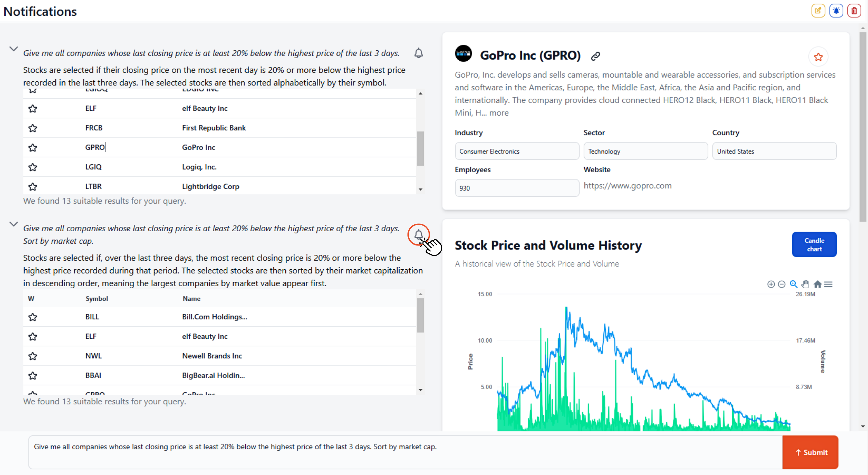Open the chart hamburger menu

tap(828, 284)
